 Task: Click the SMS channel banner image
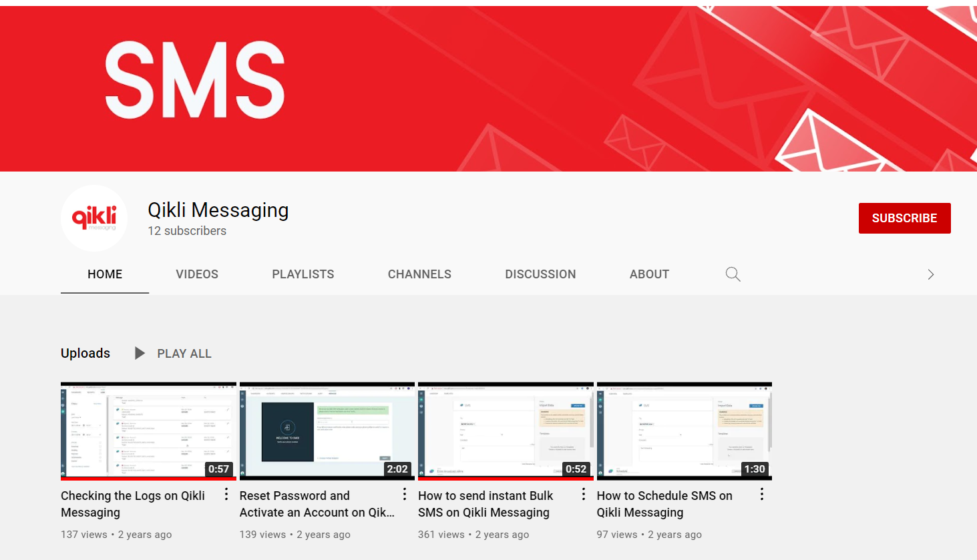pos(488,89)
